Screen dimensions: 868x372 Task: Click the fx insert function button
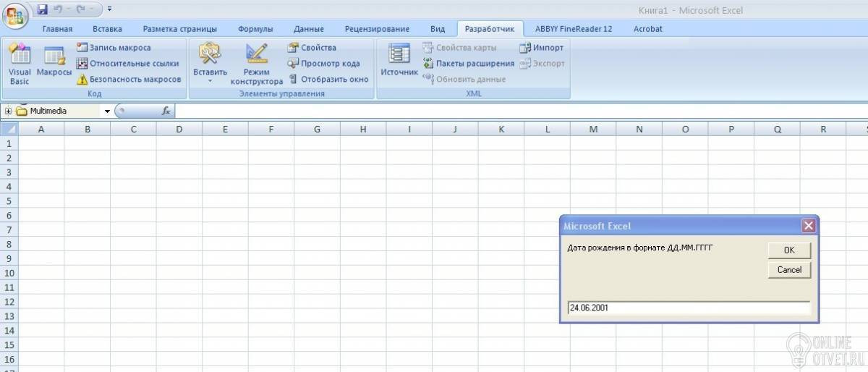[166, 111]
